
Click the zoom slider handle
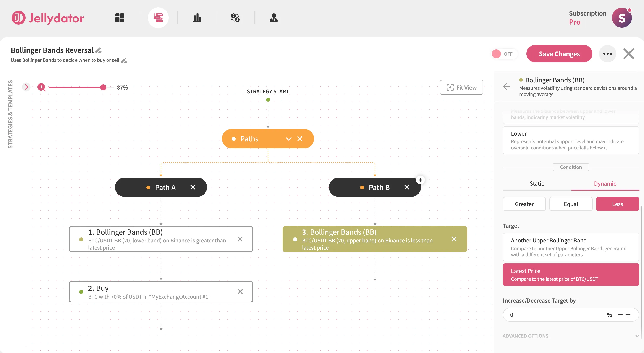pos(103,87)
